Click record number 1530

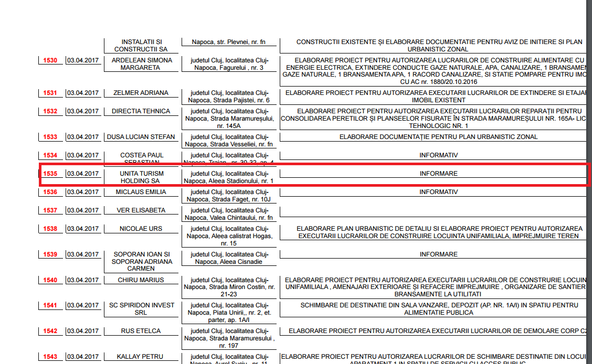pos(50,60)
